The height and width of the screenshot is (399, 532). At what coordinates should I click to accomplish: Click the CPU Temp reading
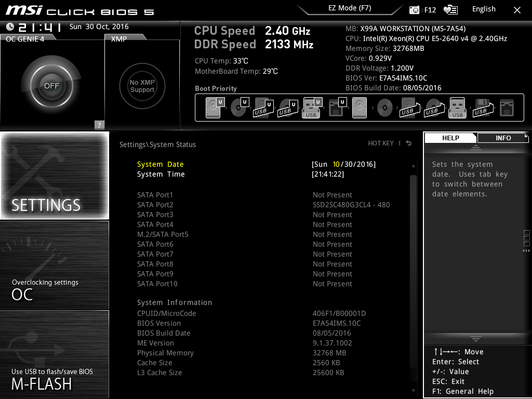[221, 61]
